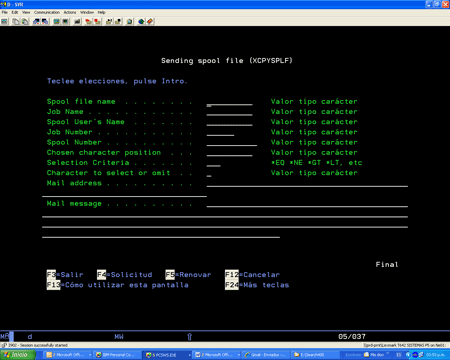This screenshot has height=360, width=450.
Task: Open the Communication menu
Action: tap(47, 12)
